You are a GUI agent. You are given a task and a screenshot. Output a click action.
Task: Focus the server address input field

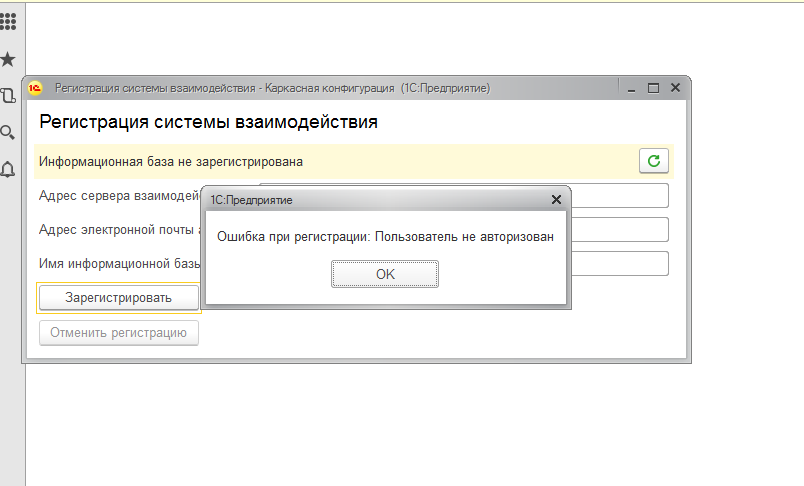tap(620, 196)
